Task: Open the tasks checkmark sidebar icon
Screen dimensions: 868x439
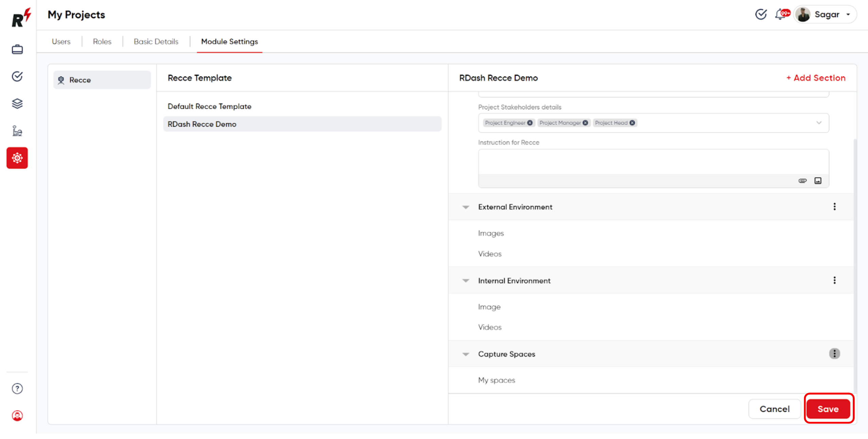Action: point(17,76)
